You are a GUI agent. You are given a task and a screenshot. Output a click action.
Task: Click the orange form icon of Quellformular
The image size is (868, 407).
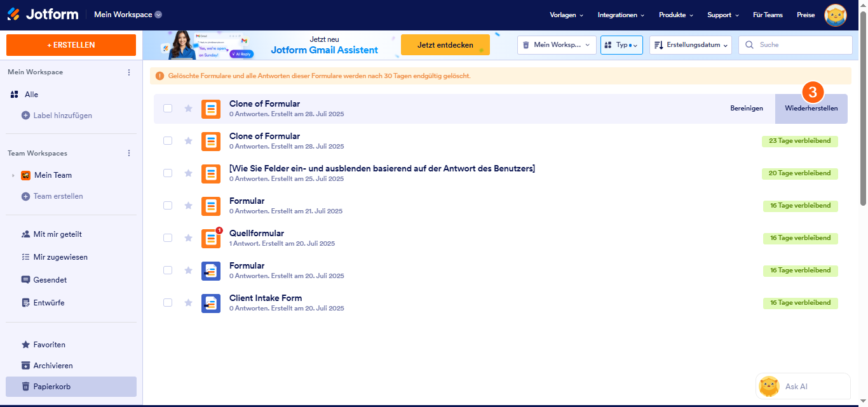click(x=211, y=239)
